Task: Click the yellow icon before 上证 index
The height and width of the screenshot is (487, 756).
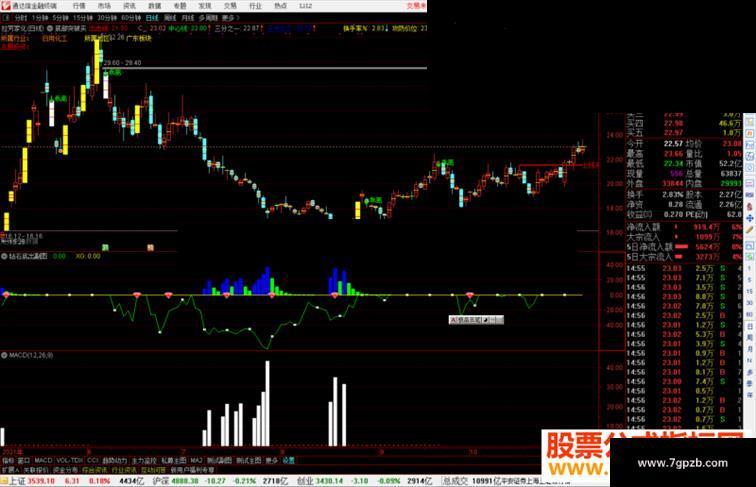Action: 4,481
